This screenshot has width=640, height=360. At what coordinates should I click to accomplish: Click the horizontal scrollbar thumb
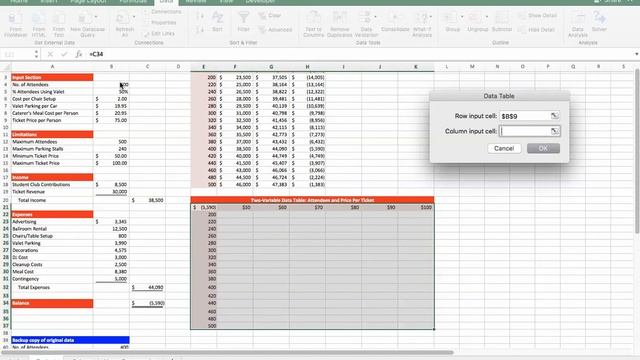pos(227,352)
